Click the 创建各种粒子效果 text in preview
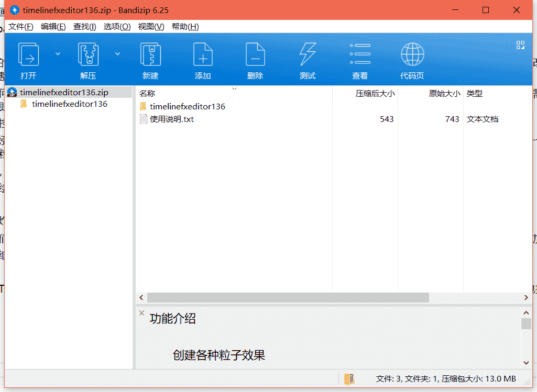This screenshot has width=537, height=392. coord(219,355)
